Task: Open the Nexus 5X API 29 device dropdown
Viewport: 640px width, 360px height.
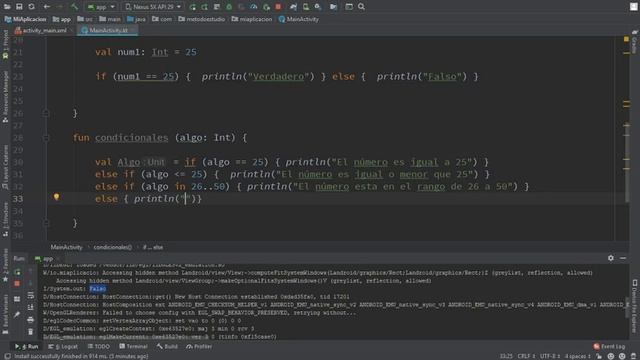Action: coord(153,7)
